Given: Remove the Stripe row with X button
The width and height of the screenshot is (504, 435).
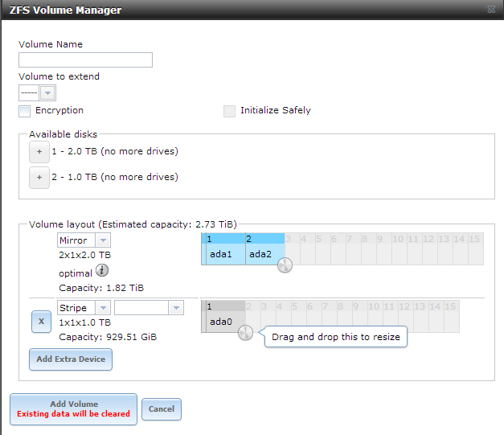Looking at the screenshot, I should pos(40,322).
